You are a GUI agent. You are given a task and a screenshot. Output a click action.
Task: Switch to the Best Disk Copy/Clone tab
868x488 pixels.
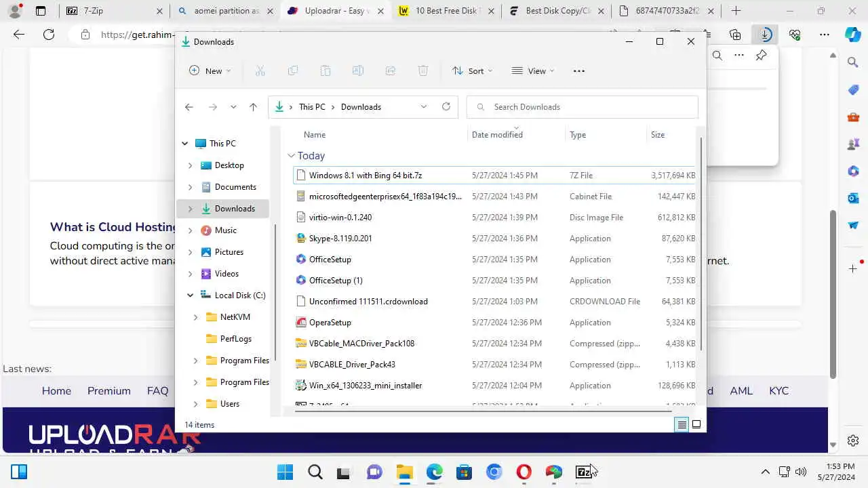557,11
